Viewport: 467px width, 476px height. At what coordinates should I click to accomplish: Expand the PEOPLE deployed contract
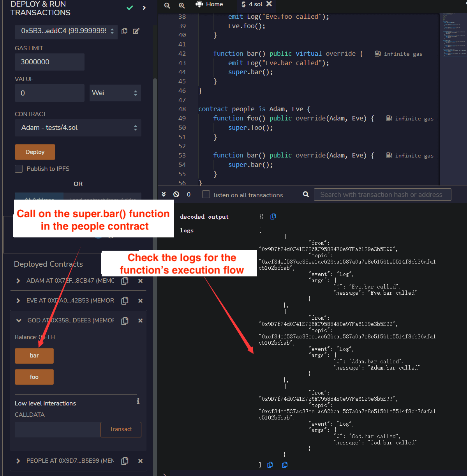[x=18, y=461]
